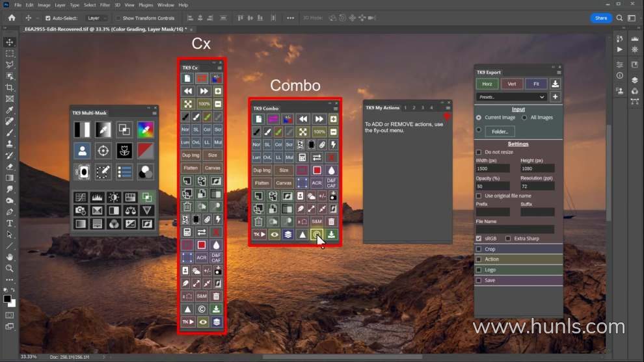Open the TK9 My Actions fly-out menu
The width and height of the screenshot is (644, 362).
click(448, 108)
